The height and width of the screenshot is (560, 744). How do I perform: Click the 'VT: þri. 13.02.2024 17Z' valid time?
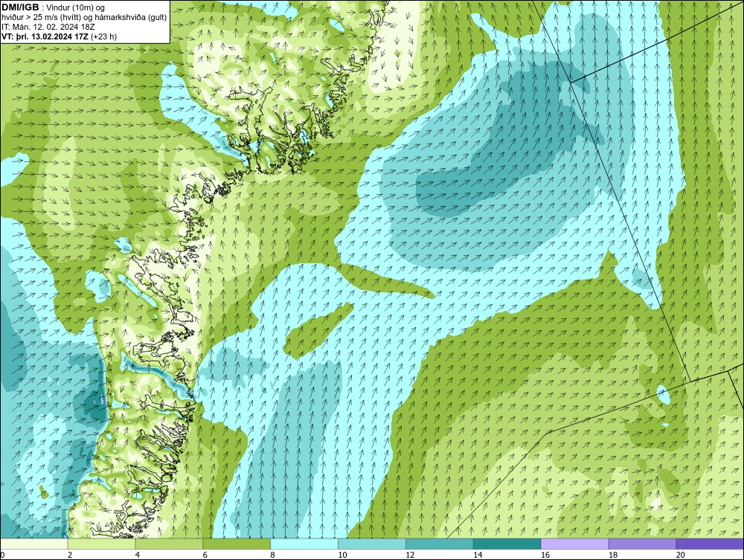click(x=45, y=36)
